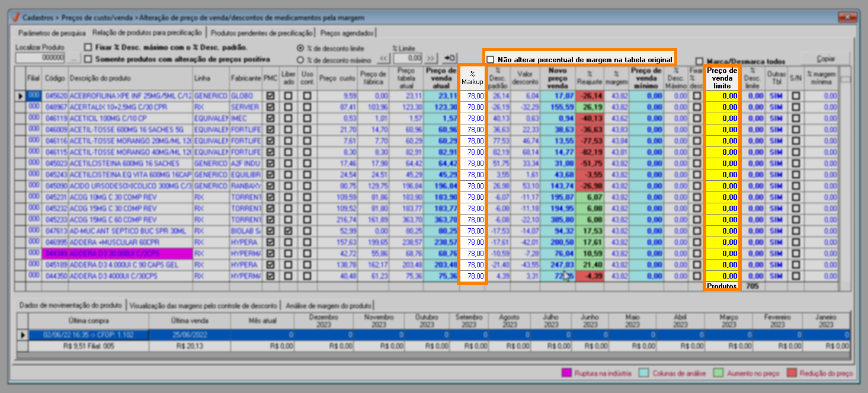Open Parâmetros de pesquisa tab

[x=52, y=33]
